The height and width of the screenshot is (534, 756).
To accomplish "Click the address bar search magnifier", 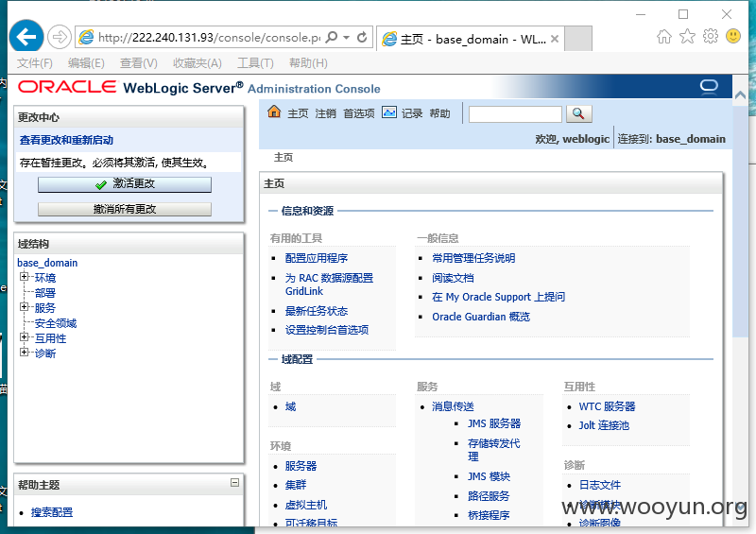I will tap(332, 37).
